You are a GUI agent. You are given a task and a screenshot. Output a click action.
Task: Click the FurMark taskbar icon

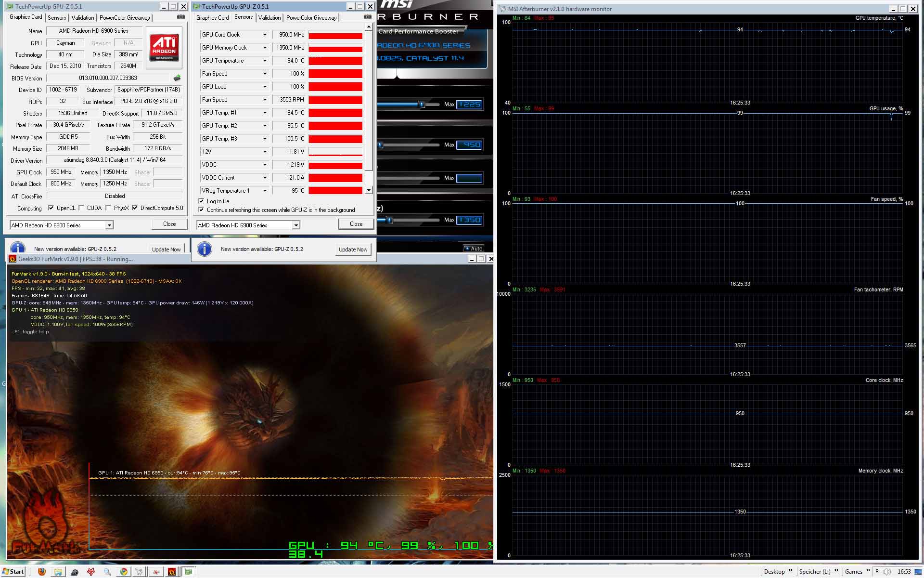click(x=172, y=572)
